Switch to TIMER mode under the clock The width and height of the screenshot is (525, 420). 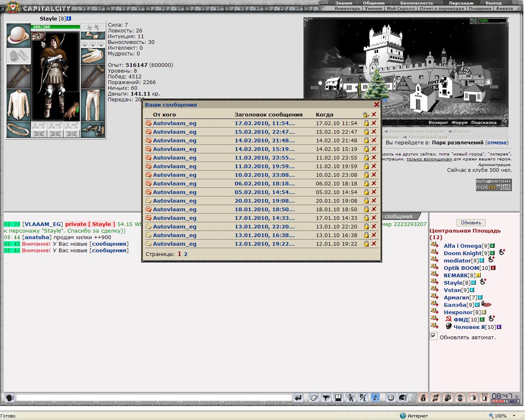(x=512, y=402)
